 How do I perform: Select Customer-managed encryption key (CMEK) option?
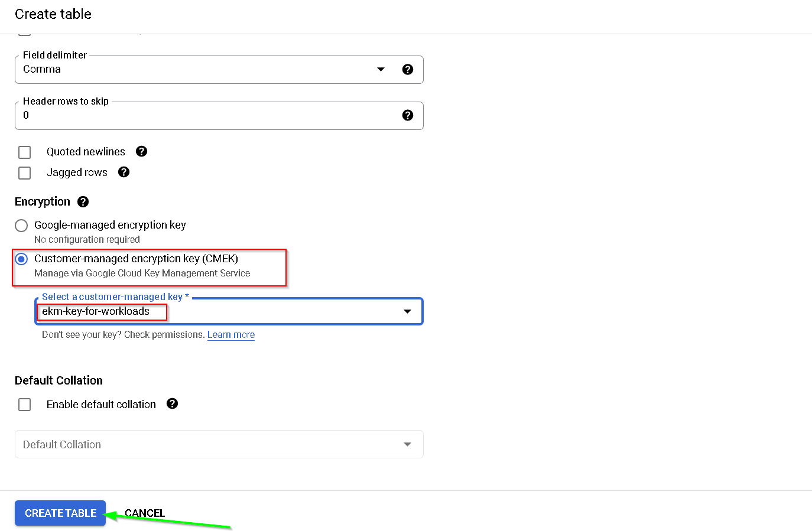click(x=21, y=259)
